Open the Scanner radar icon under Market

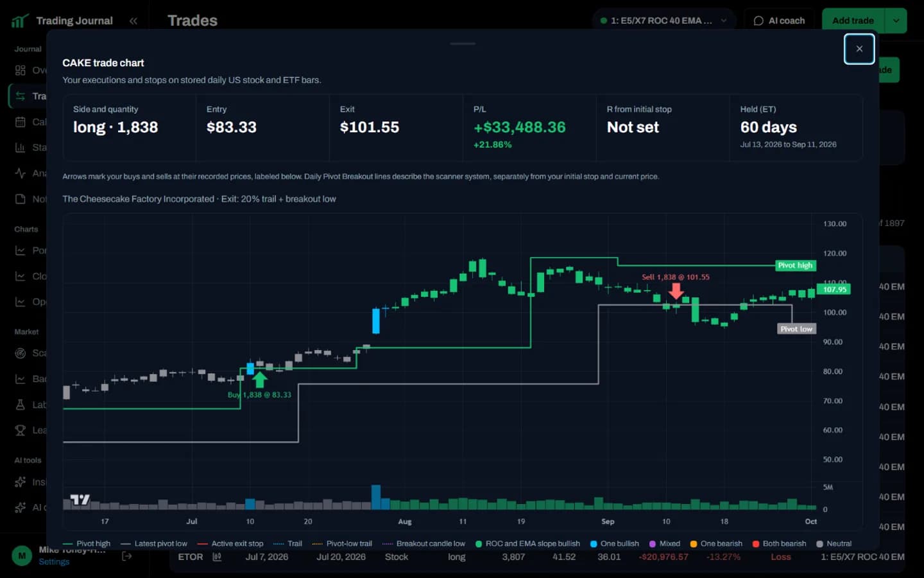(21, 353)
